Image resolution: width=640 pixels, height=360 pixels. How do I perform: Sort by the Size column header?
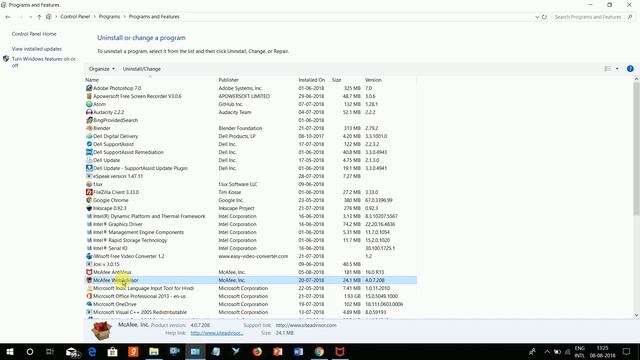336,80
